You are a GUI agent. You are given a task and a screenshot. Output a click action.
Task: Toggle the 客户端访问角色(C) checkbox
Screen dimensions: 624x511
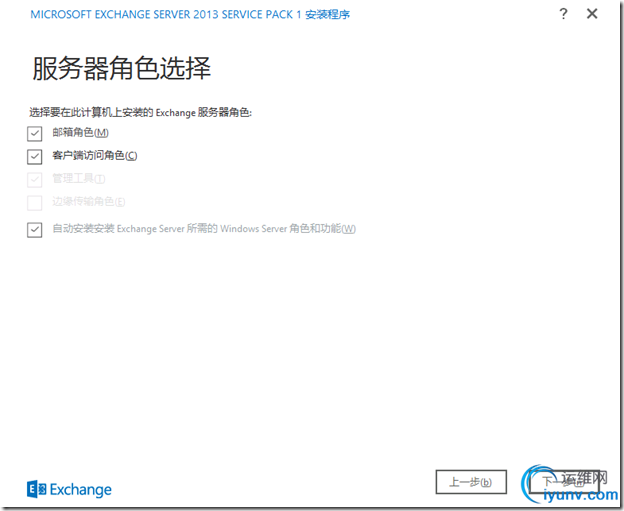35,157
